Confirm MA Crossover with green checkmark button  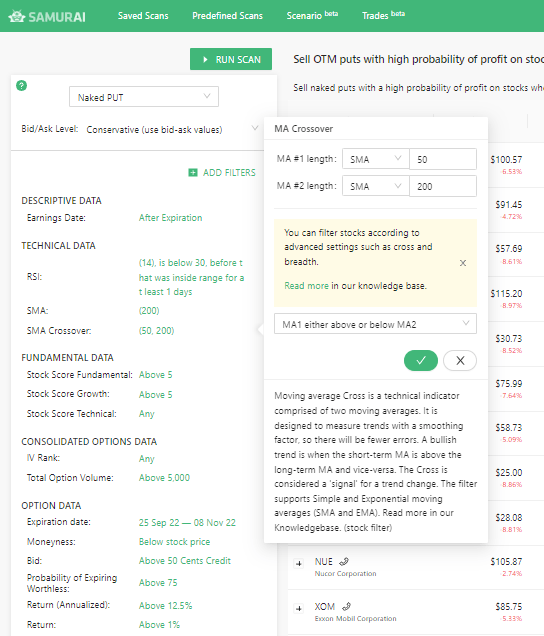coord(421,360)
